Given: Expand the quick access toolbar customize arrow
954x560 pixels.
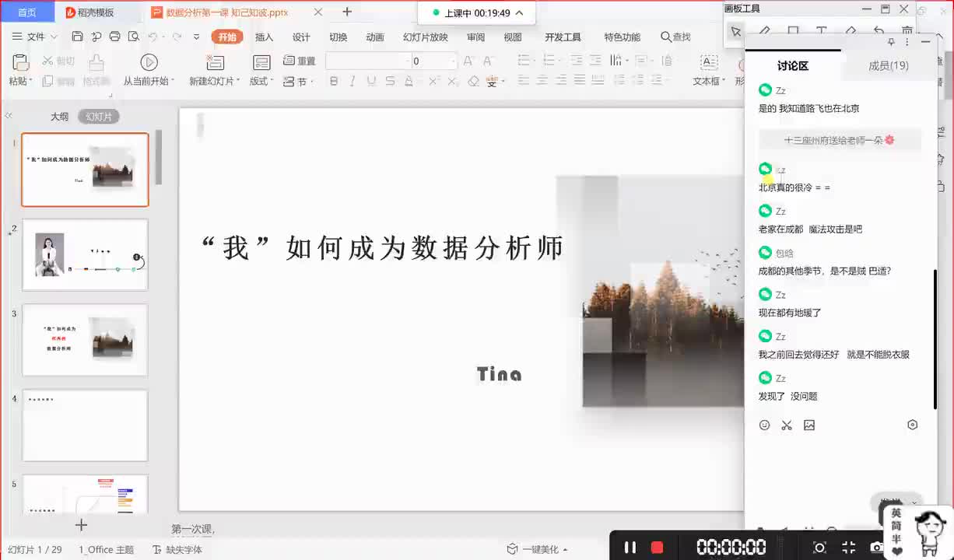Looking at the screenshot, I should 196,37.
